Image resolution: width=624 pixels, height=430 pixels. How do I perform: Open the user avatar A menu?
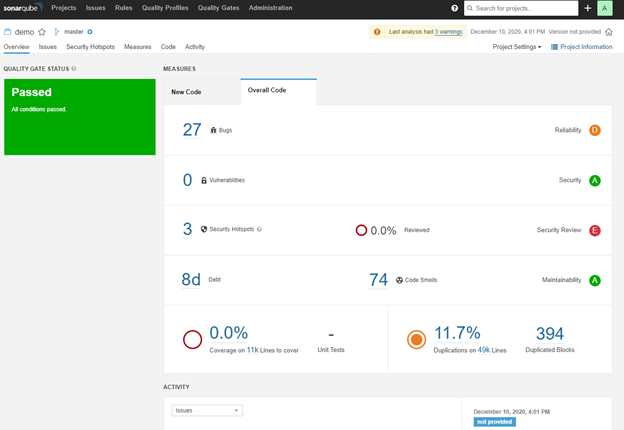point(604,8)
